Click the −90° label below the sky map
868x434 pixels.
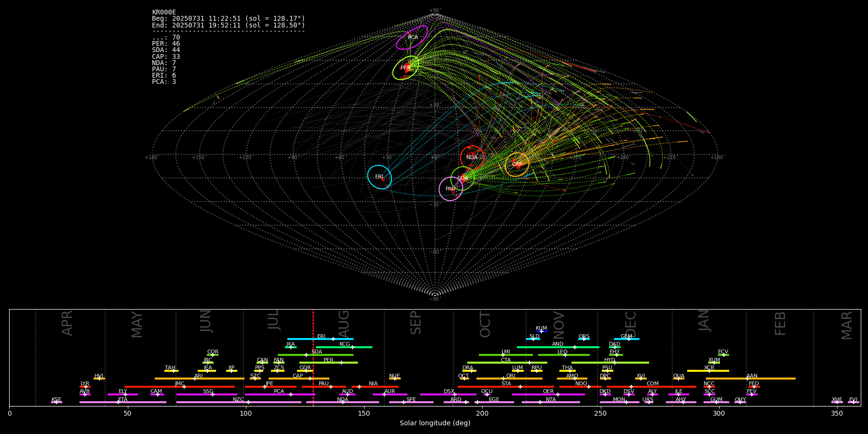tap(435, 299)
